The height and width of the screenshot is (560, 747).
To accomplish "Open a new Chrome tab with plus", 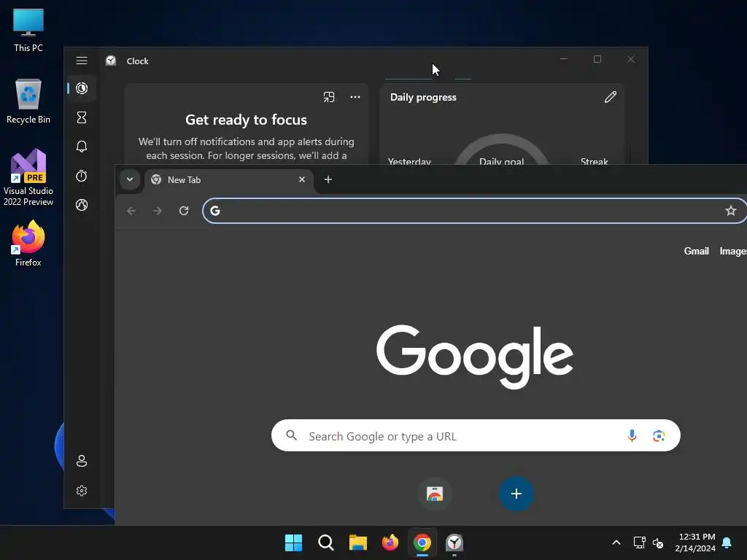I will tap(328, 179).
